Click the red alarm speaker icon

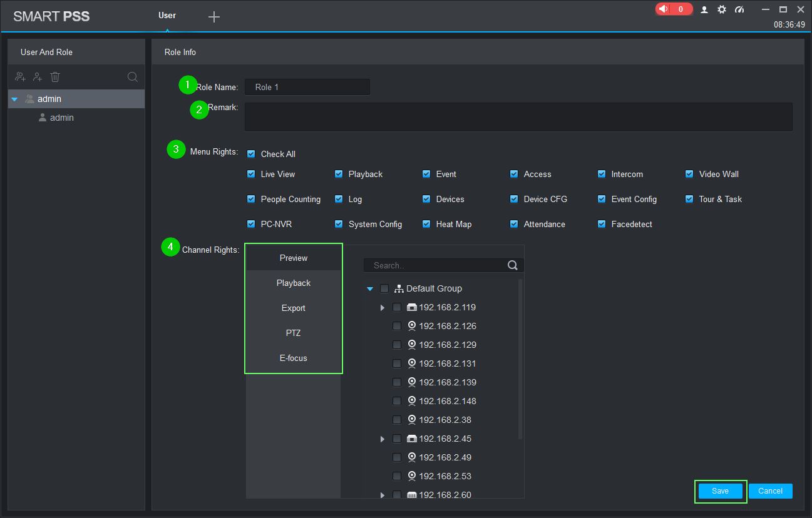pyautogui.click(x=664, y=9)
